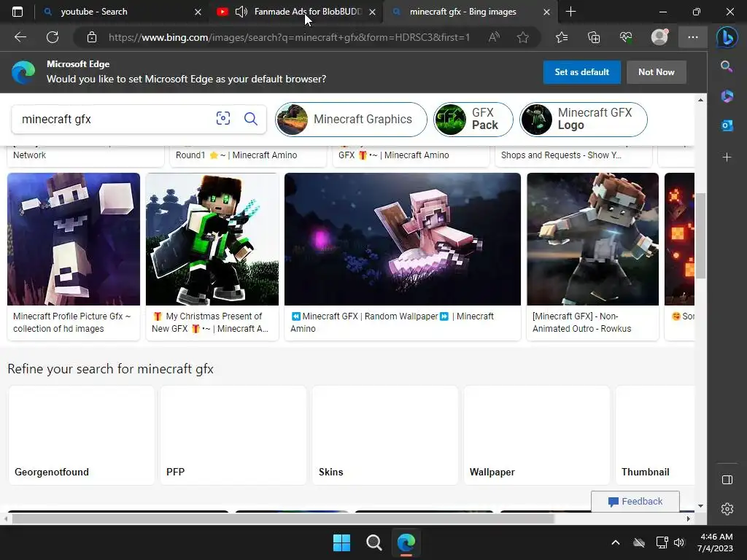The image size is (747, 560).
Task: Add a sidebar app with plus icon
Action: [727, 157]
